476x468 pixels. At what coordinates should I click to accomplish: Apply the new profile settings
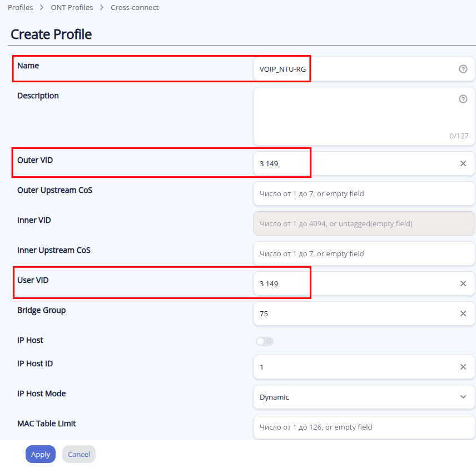[41, 454]
